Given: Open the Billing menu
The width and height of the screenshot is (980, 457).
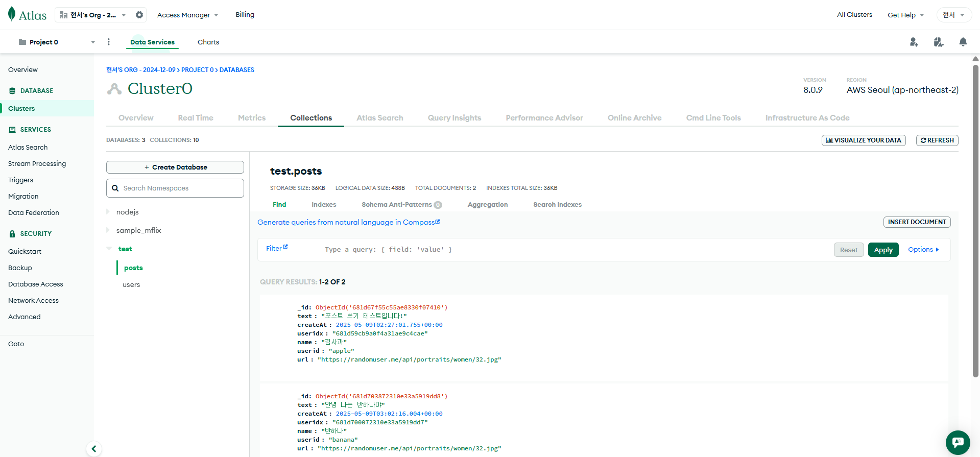Looking at the screenshot, I should click(x=245, y=14).
